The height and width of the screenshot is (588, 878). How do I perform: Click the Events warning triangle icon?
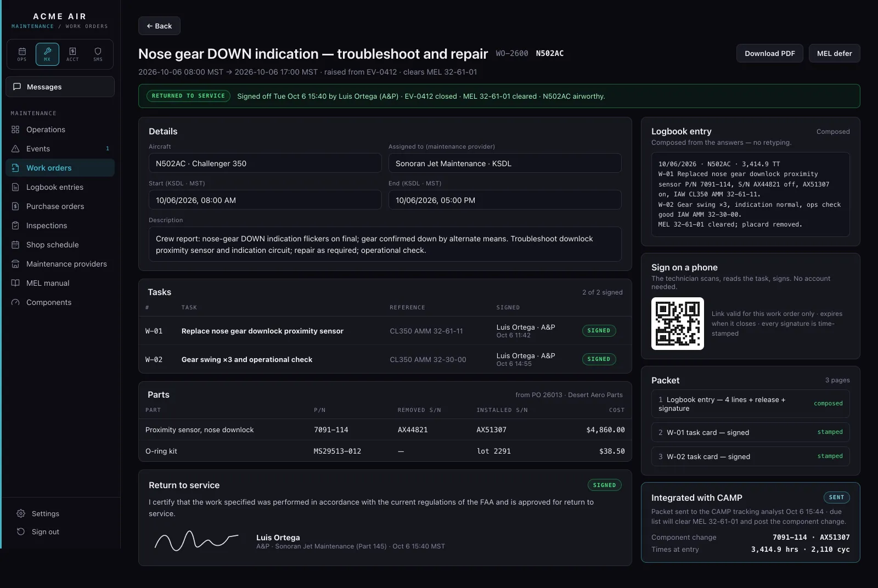[x=15, y=149]
